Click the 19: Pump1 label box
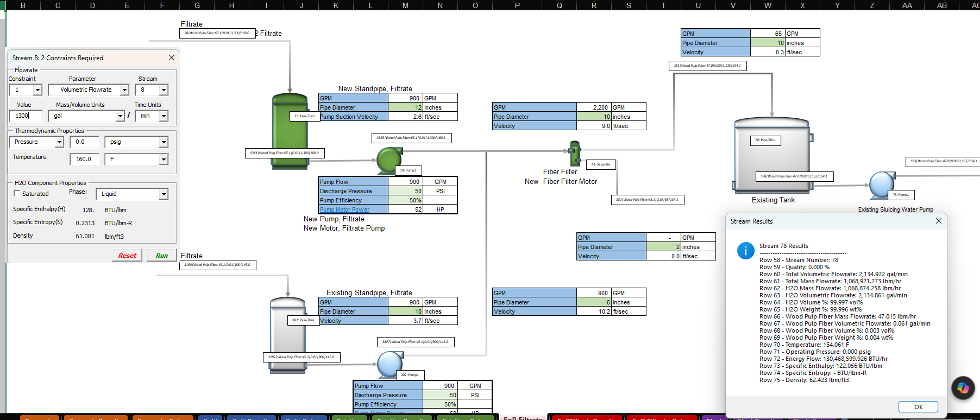The width and height of the screenshot is (980, 420). pyautogui.click(x=408, y=170)
